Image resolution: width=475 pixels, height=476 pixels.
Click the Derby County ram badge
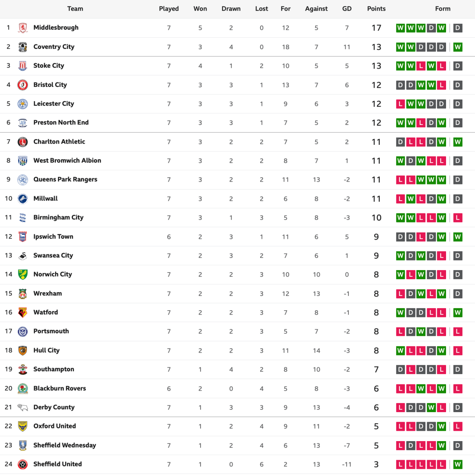(x=23, y=407)
